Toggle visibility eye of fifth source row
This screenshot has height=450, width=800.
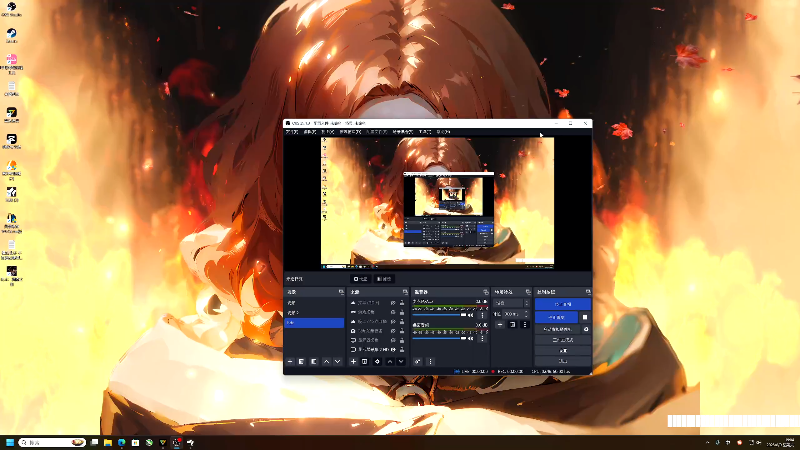point(393,340)
